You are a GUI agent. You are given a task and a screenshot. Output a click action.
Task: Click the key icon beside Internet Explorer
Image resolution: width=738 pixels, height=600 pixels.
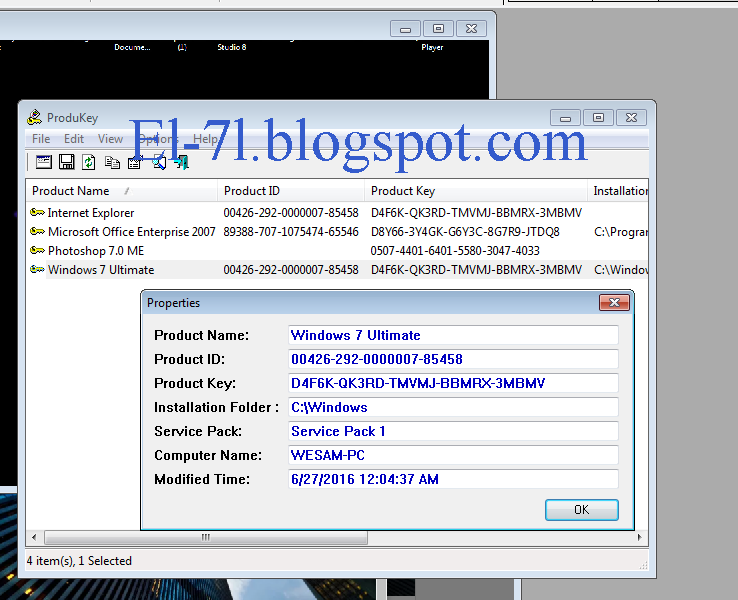point(37,213)
